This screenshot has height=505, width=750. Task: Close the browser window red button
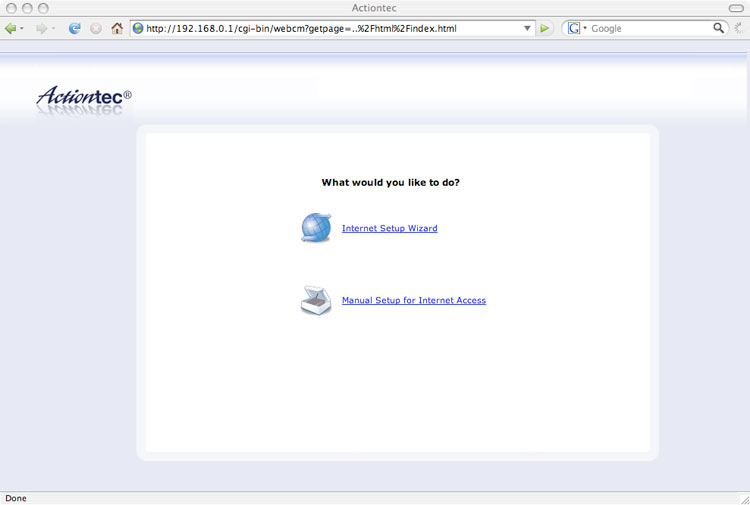pos(11,8)
